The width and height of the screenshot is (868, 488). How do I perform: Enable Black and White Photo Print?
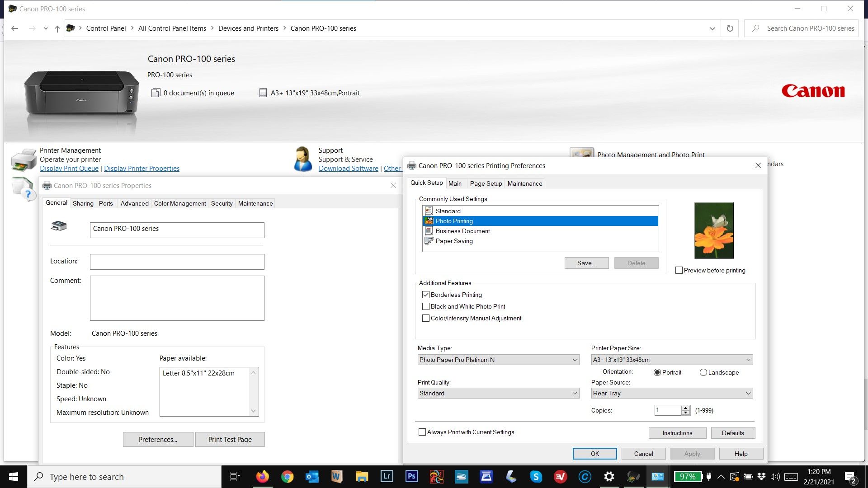tap(426, 306)
